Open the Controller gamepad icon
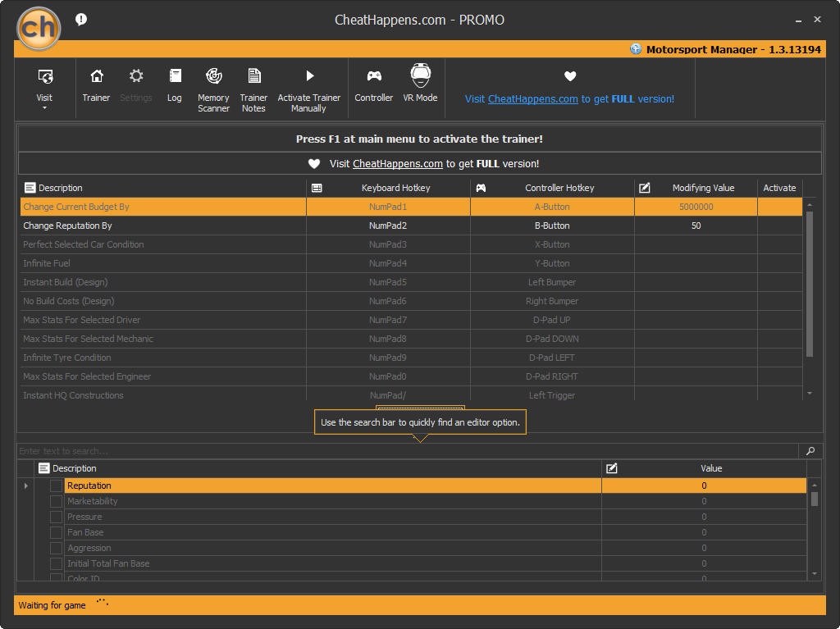The image size is (840, 629). pos(374,76)
